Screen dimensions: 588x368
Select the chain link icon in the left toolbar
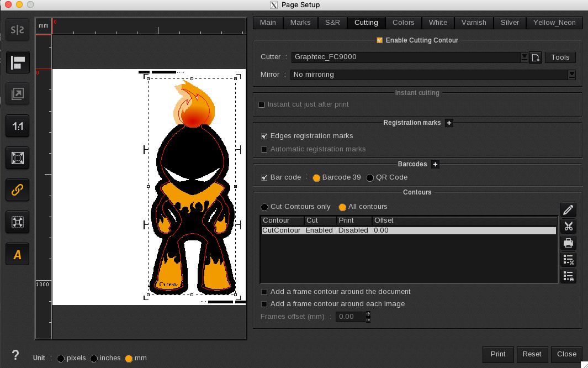click(x=17, y=190)
